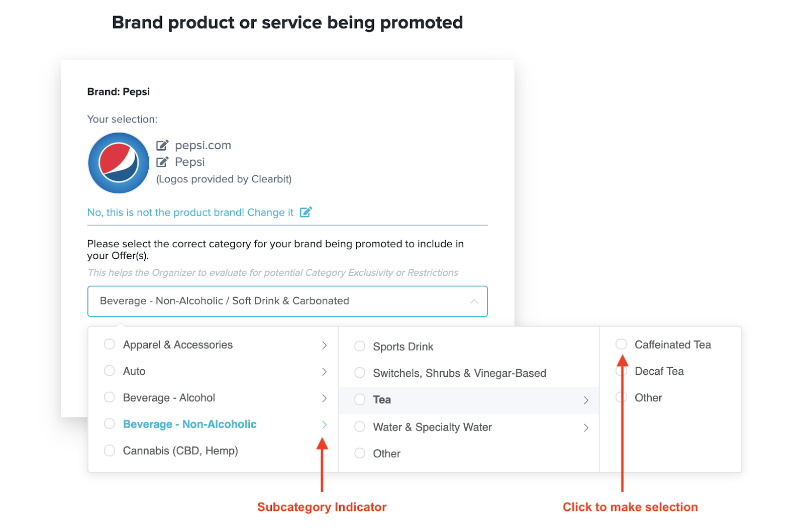Click the edit icon beside pepsi.com
The width and height of the screenshot is (804, 532).
(x=162, y=146)
